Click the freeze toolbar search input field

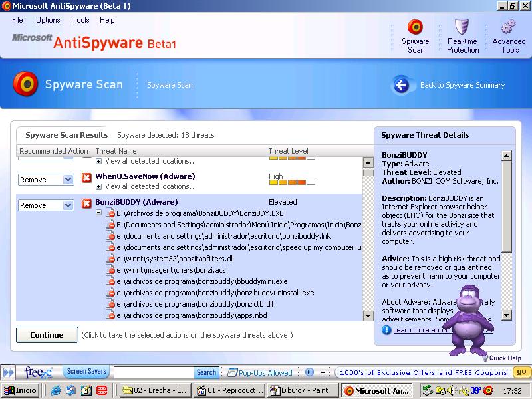(x=154, y=372)
